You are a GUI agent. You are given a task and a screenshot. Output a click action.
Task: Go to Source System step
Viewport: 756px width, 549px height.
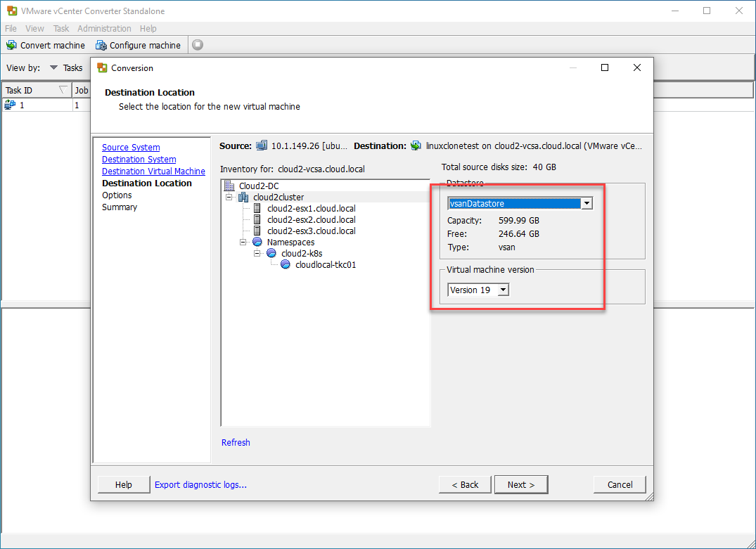coord(131,148)
